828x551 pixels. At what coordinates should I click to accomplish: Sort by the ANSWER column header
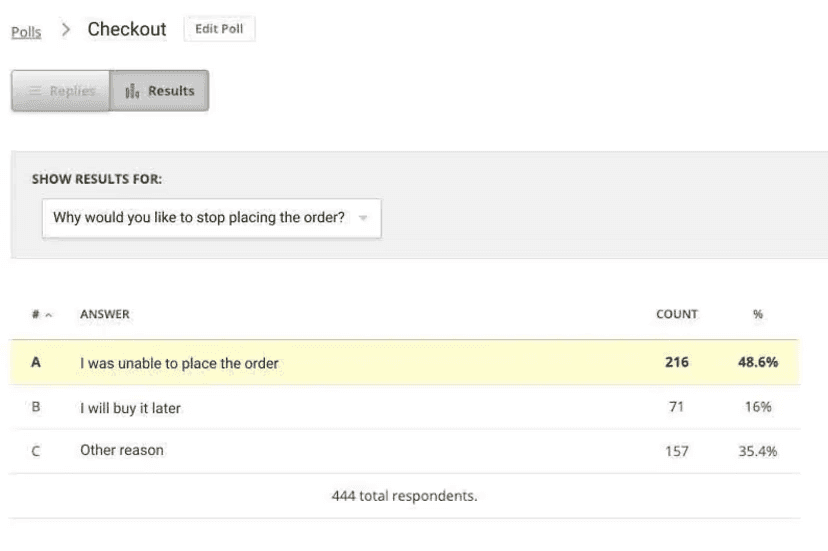105,314
